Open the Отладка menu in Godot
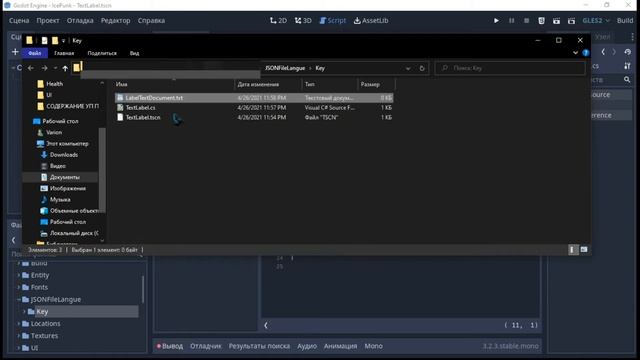The width and height of the screenshot is (640, 360). tap(80, 20)
